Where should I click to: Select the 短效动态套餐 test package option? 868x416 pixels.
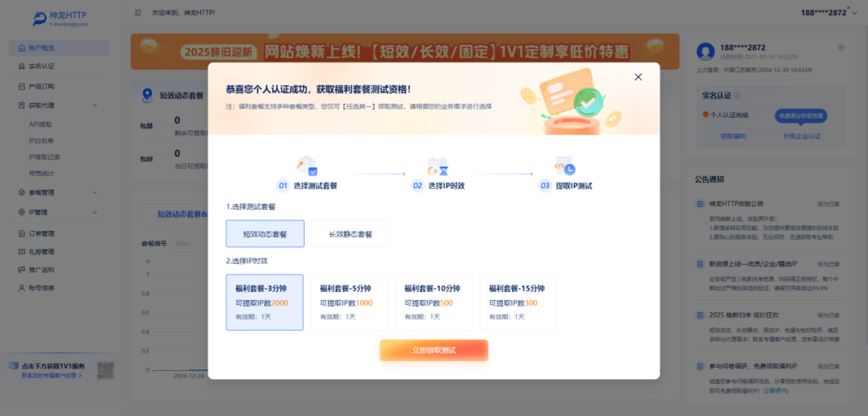265,234
